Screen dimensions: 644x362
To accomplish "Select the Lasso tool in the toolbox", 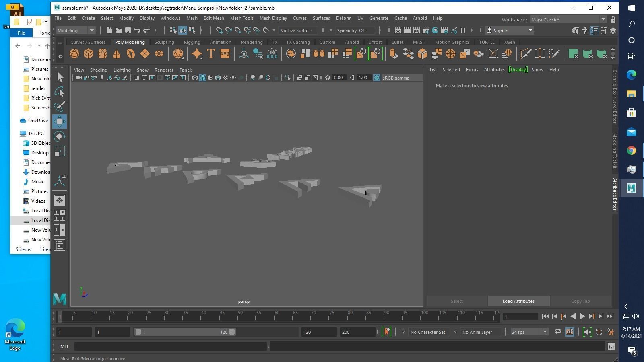I will click(60, 92).
